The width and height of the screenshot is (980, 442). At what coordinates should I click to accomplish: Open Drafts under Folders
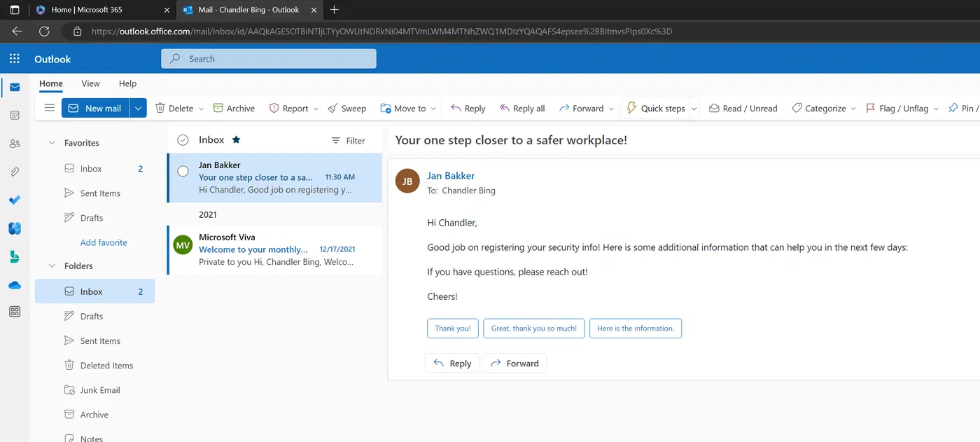[x=95, y=316]
